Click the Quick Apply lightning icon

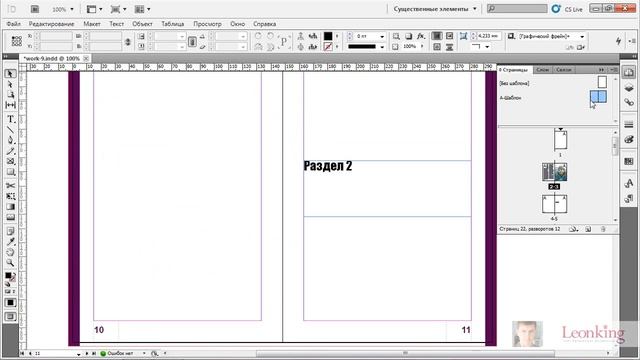pos(618,41)
